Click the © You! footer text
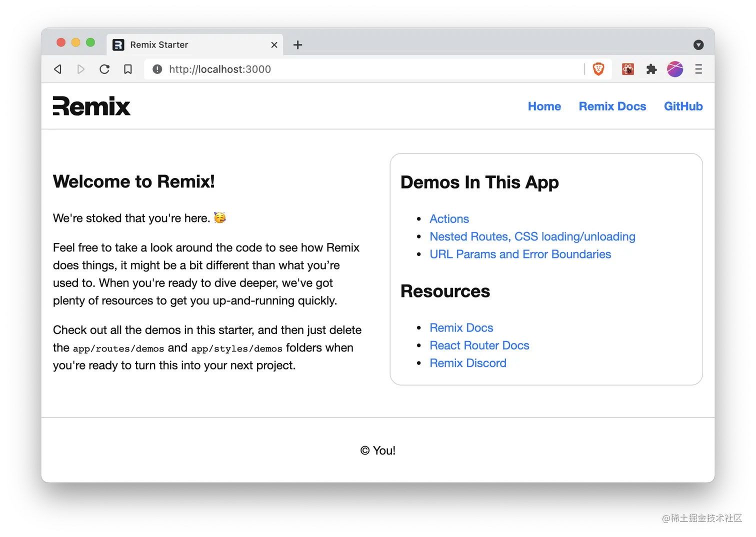Image resolution: width=756 pixels, height=537 pixels. point(378,450)
